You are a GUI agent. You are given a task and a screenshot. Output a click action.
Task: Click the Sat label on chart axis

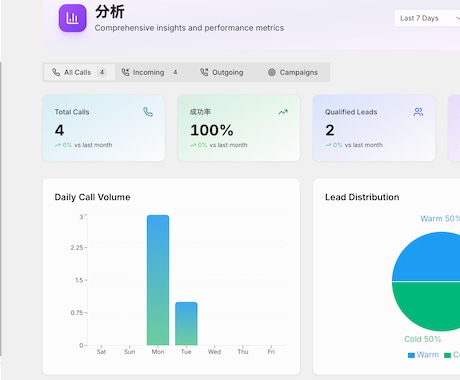point(101,352)
